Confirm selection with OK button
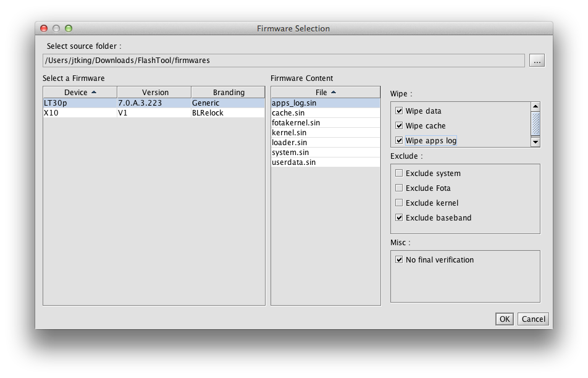The image size is (588, 378). tap(505, 319)
